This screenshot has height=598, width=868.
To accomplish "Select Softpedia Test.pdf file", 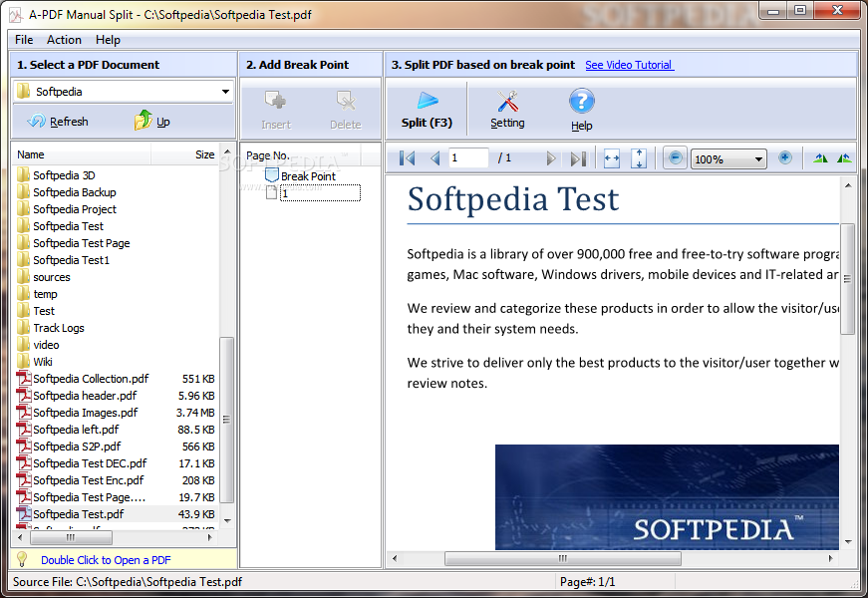I will [x=79, y=514].
